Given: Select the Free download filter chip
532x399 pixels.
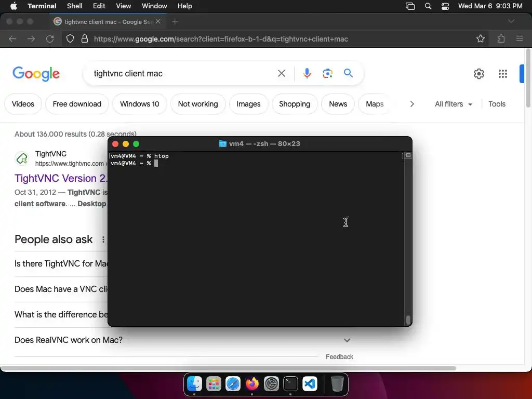Looking at the screenshot, I should (77, 104).
